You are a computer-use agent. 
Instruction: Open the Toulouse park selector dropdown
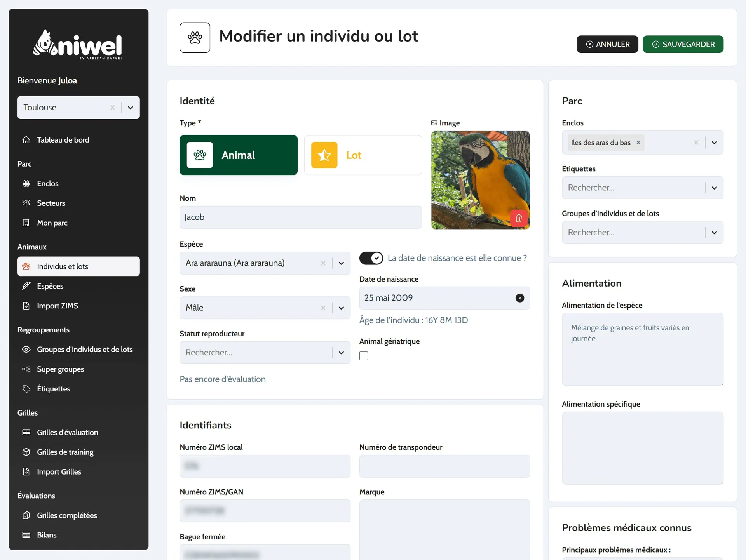click(x=131, y=108)
